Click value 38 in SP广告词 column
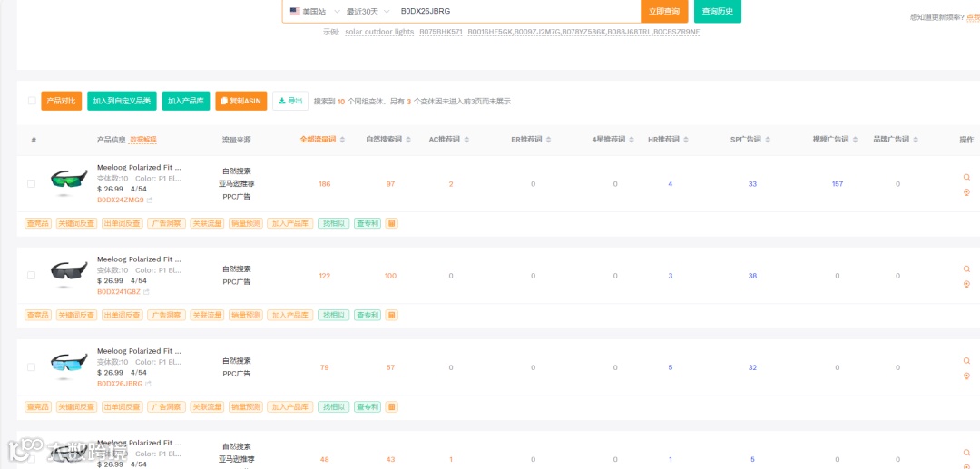The image size is (980, 469). click(x=752, y=276)
